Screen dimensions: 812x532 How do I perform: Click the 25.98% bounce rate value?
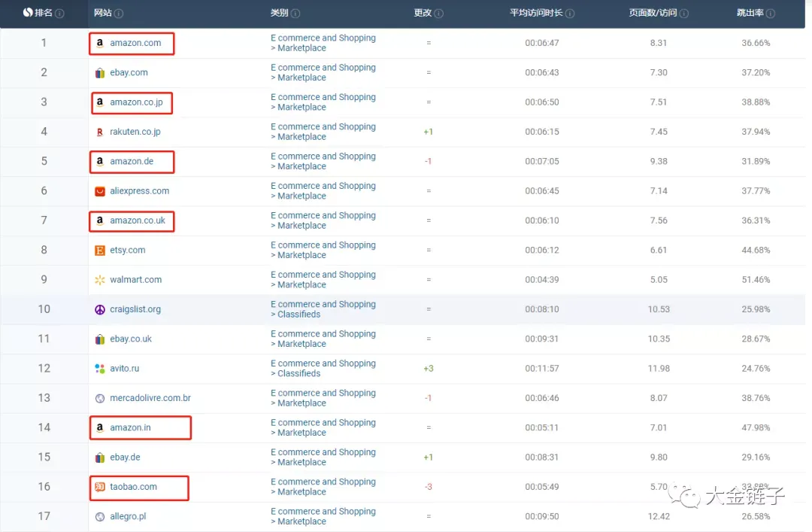[756, 309]
